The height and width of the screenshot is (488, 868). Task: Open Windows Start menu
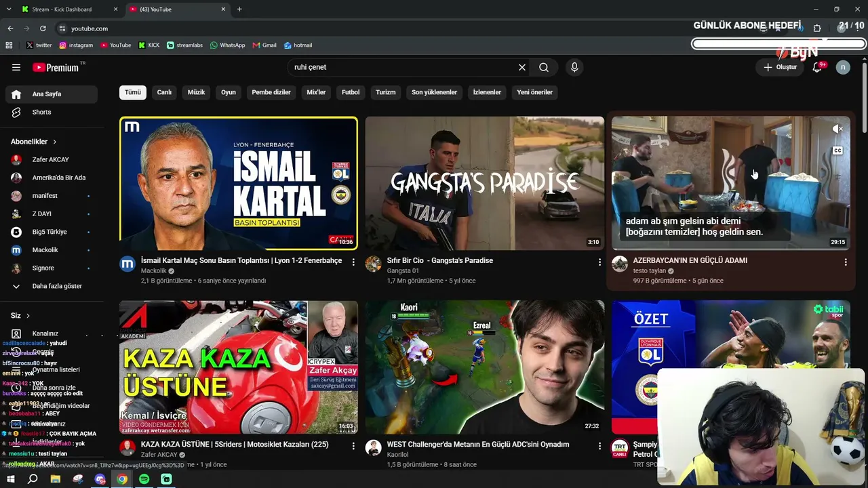click(x=10, y=479)
